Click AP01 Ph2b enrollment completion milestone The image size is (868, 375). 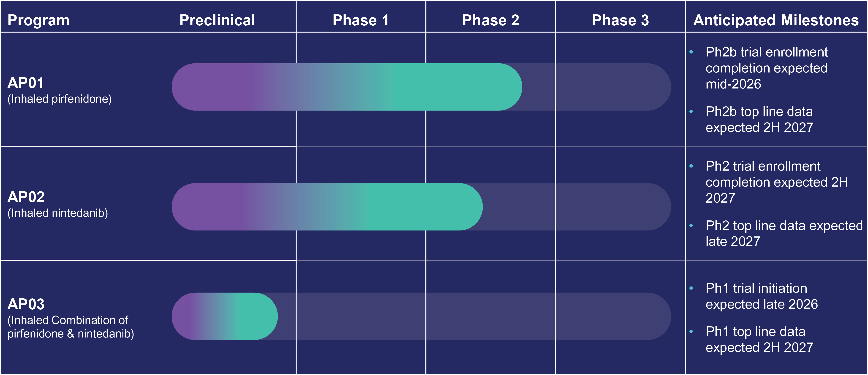pyautogui.click(x=767, y=68)
